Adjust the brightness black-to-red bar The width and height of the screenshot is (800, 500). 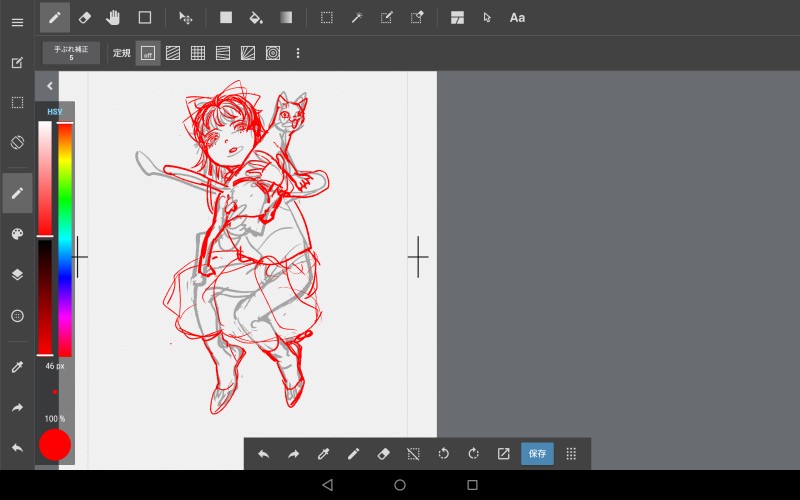(45, 298)
